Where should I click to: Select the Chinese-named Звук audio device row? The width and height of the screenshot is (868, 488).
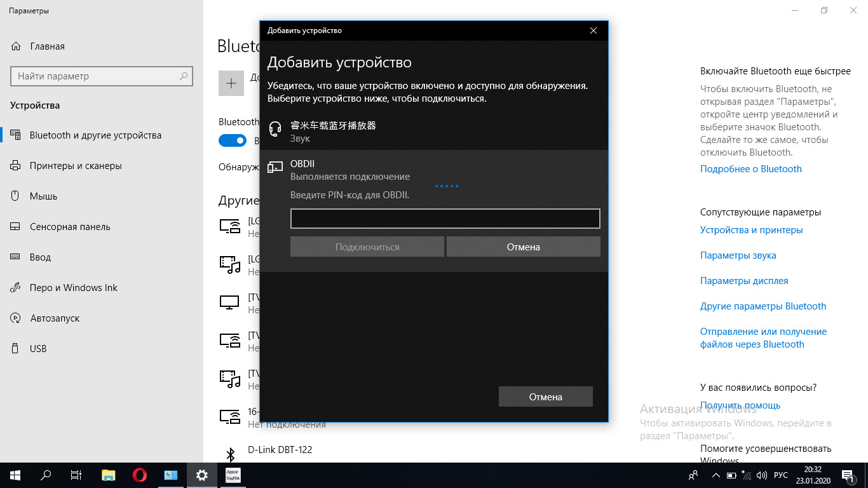(434, 132)
